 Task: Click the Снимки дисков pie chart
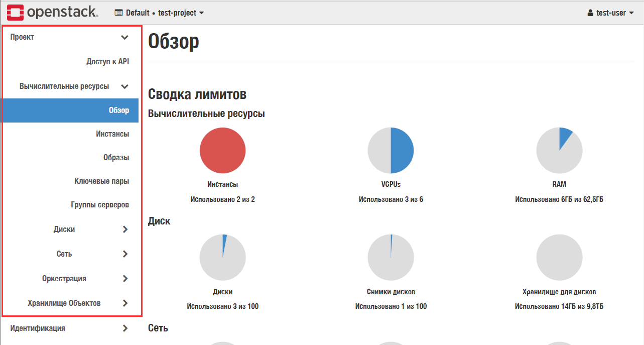(391, 257)
